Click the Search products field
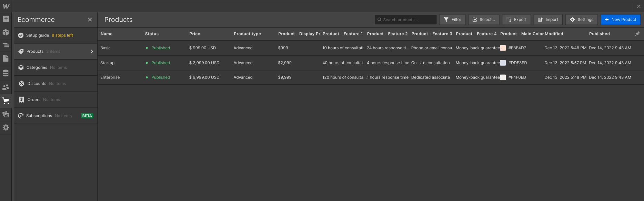 (406, 20)
